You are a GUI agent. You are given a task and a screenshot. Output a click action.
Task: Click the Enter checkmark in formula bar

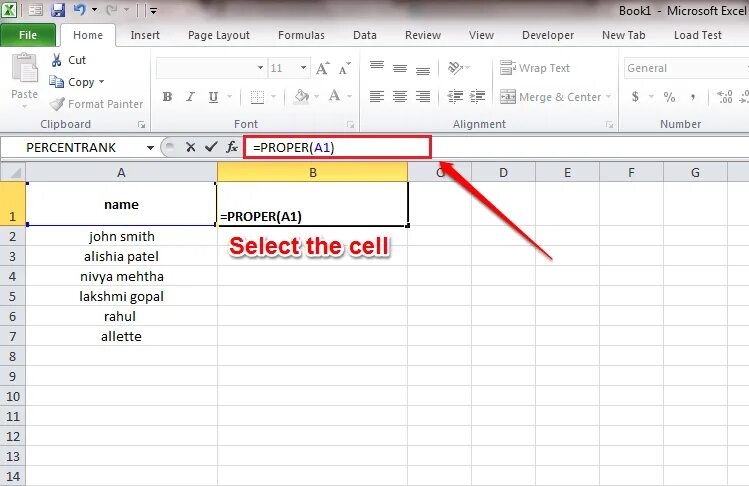tap(211, 147)
